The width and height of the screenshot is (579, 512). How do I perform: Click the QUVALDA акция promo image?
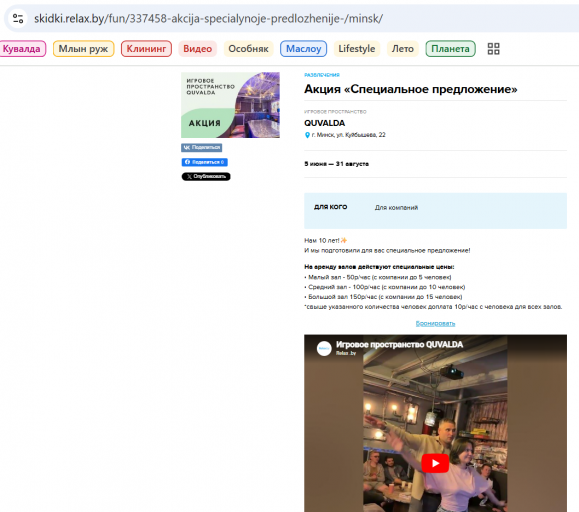pyautogui.click(x=230, y=105)
